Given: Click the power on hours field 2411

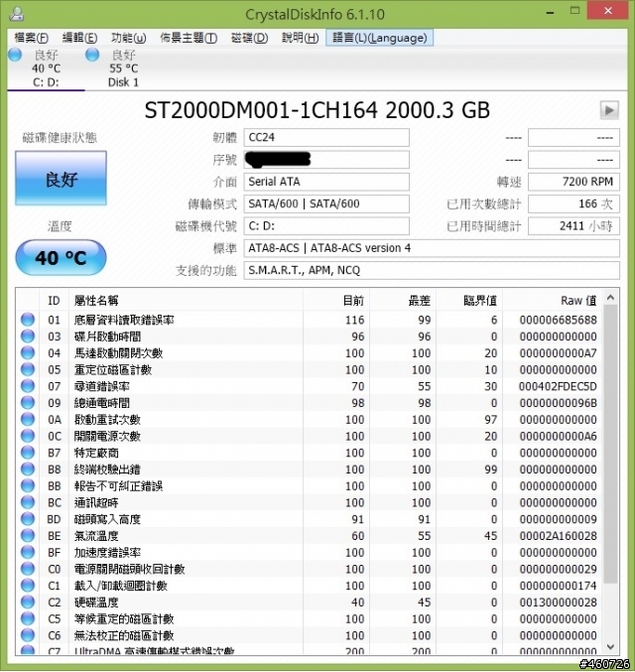Looking at the screenshot, I should [x=573, y=226].
